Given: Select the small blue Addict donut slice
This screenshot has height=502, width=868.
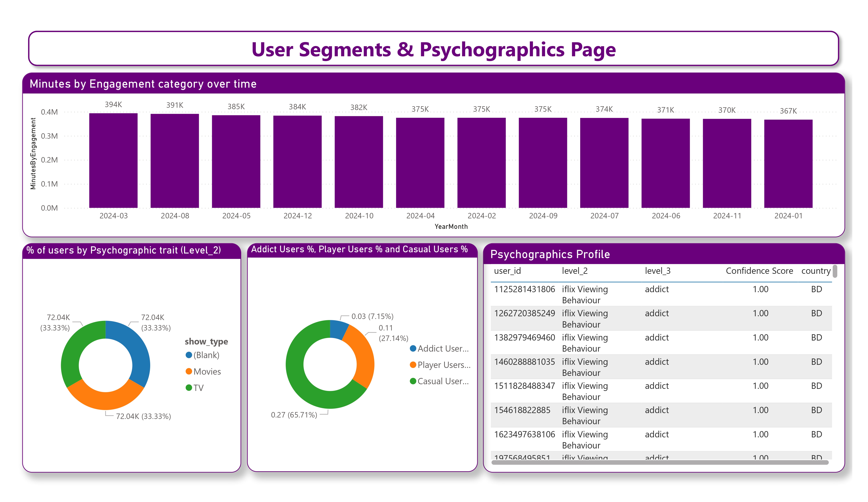Looking at the screenshot, I should (338, 329).
